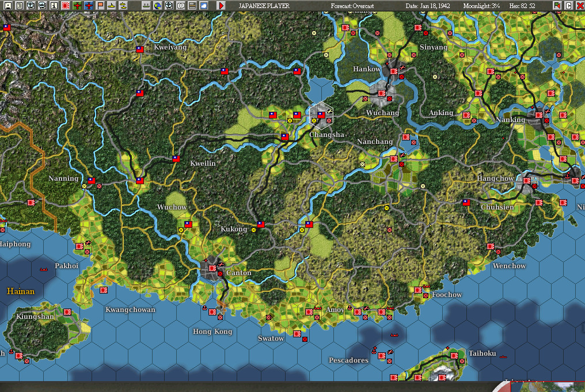Select the Japanese unit near Wenchow

491,246
